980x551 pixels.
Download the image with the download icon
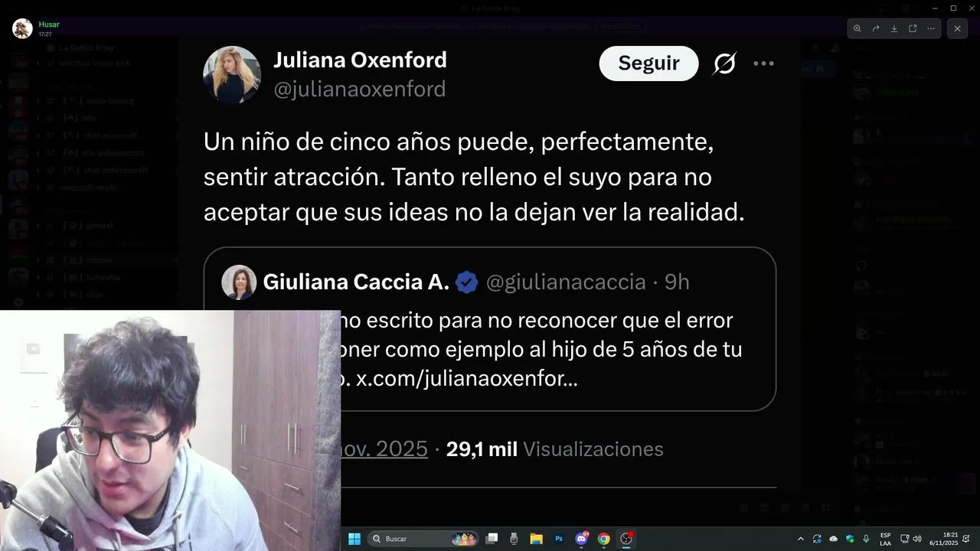click(x=894, y=28)
